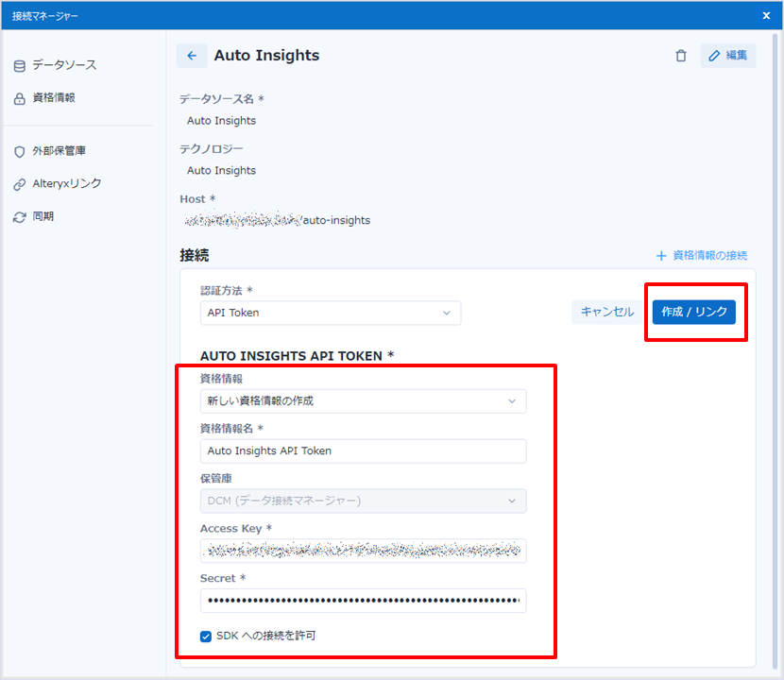The height and width of the screenshot is (680, 784).
Task: Click the 資格情報 lock icon
Action: (x=19, y=98)
